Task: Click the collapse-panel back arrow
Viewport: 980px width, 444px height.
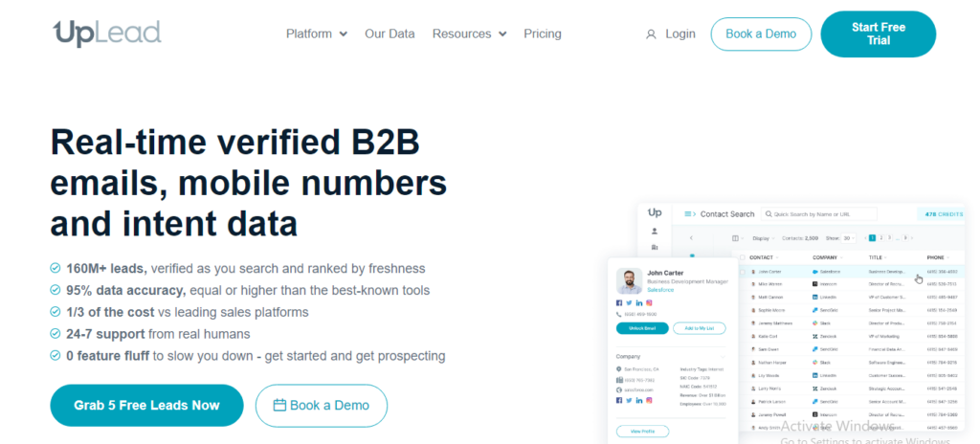Action: coord(691,237)
